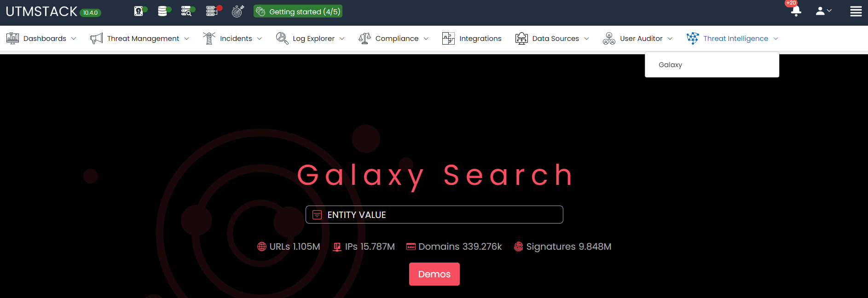
Task: Click the Domains 339.276k stat
Action: coord(460,246)
